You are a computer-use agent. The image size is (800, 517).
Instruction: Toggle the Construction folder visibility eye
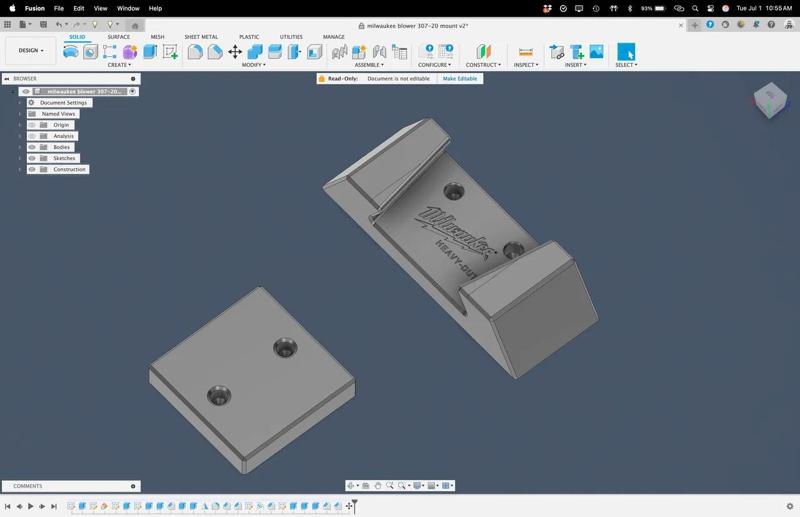tap(32, 169)
